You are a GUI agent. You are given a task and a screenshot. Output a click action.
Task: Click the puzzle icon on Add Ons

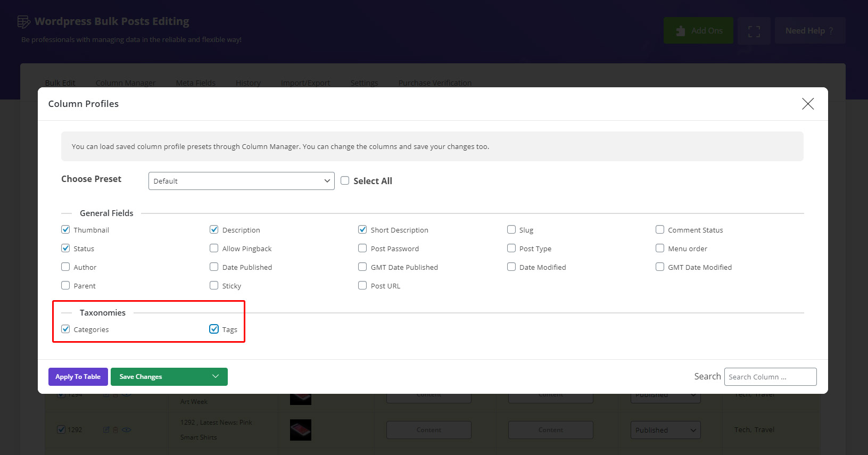(681, 31)
